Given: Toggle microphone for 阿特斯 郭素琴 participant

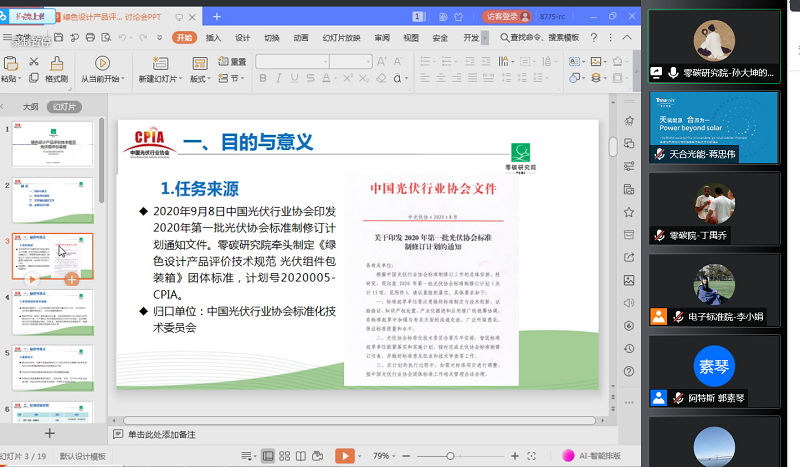Looking at the screenshot, I should point(678,398).
